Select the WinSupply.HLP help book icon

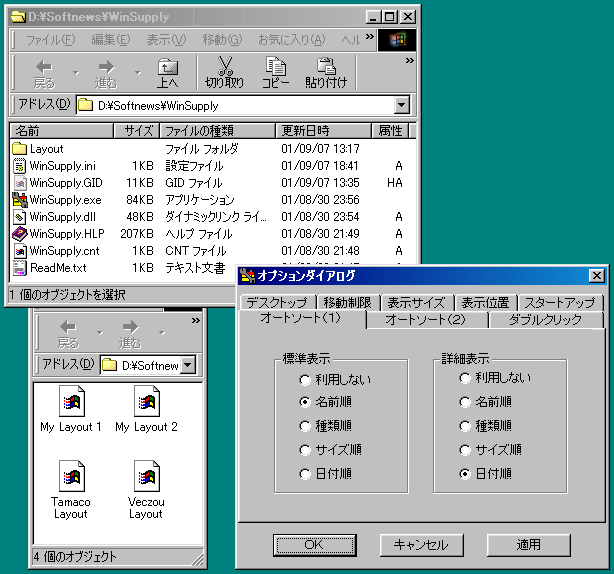click(x=19, y=234)
